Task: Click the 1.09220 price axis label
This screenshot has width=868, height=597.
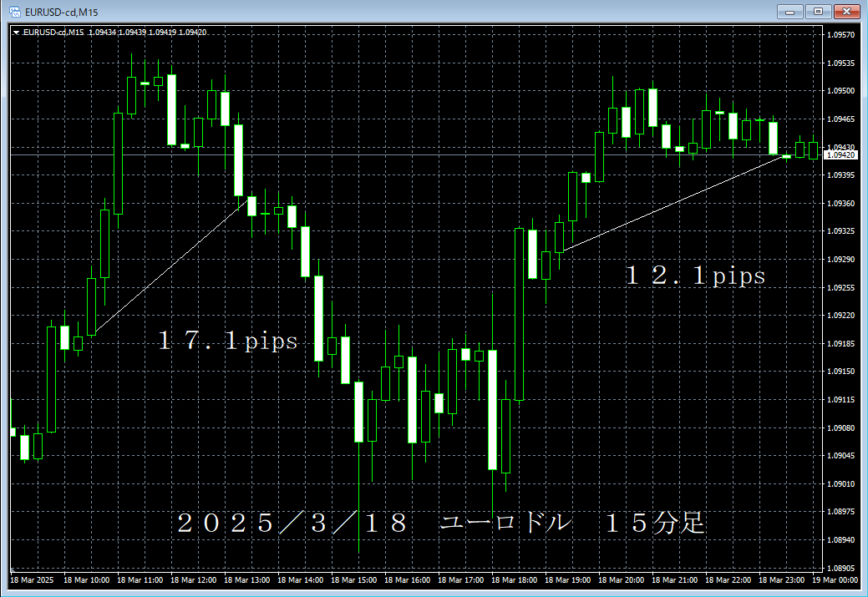Action: tap(840, 316)
